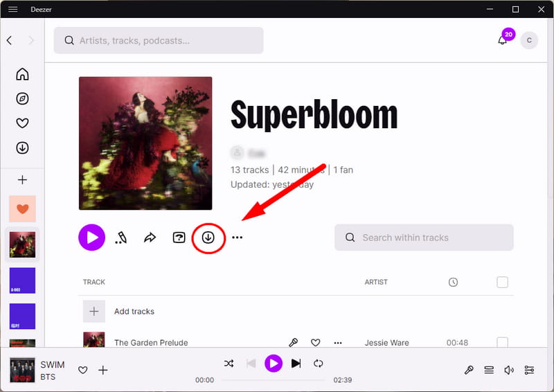Download the Superbloom playlist
This screenshot has height=392, width=554.
tap(208, 238)
